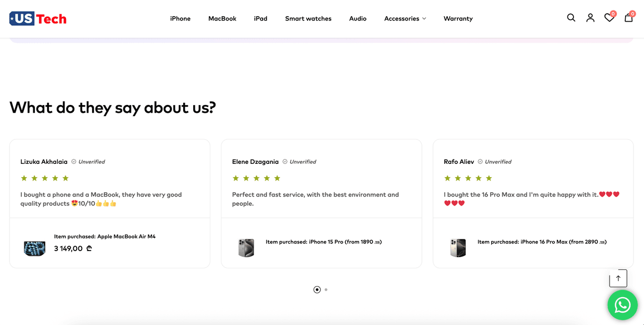The width and height of the screenshot is (644, 325).
Task: Click the scroll-to-top arrow icon
Action: [x=618, y=278]
